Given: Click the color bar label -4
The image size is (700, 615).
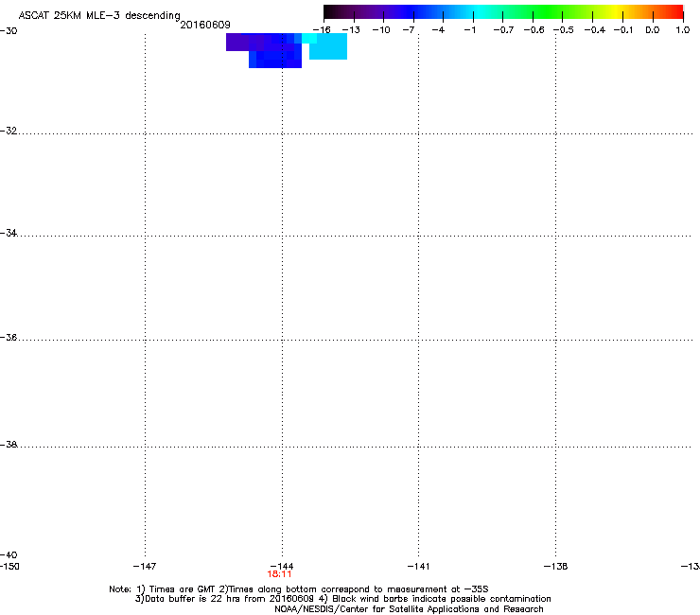Looking at the screenshot, I should (438, 30).
